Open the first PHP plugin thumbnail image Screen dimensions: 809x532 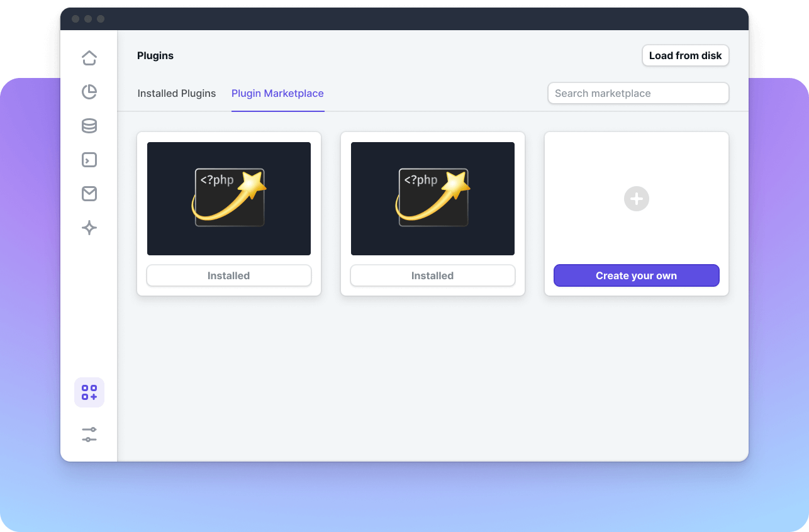pos(228,199)
